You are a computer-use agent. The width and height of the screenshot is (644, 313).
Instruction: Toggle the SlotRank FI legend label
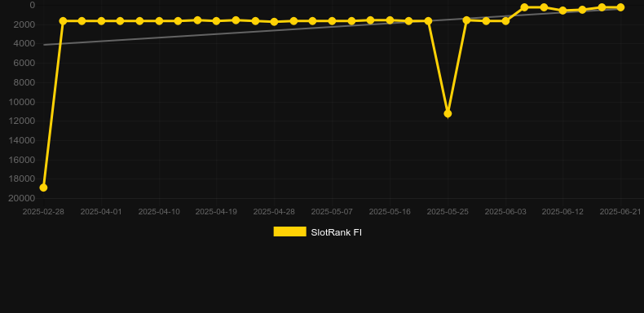click(336, 232)
